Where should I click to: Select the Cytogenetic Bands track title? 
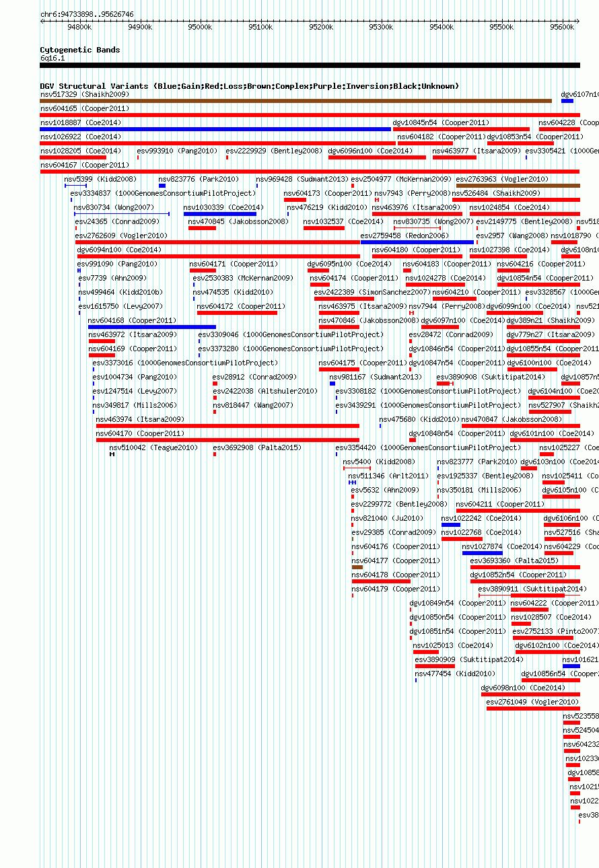coord(80,50)
